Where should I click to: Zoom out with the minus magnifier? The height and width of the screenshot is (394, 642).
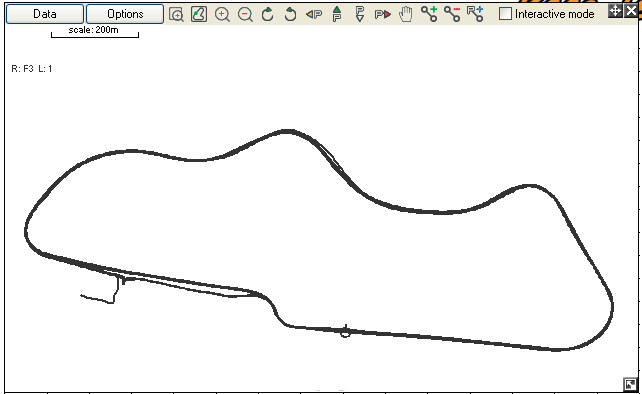coord(245,14)
